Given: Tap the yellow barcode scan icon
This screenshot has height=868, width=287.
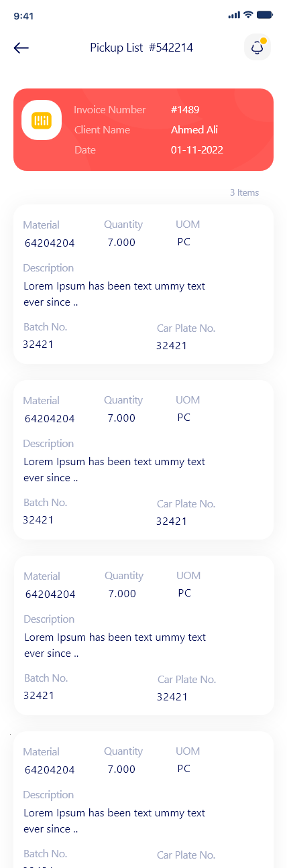Looking at the screenshot, I should coord(42,120).
